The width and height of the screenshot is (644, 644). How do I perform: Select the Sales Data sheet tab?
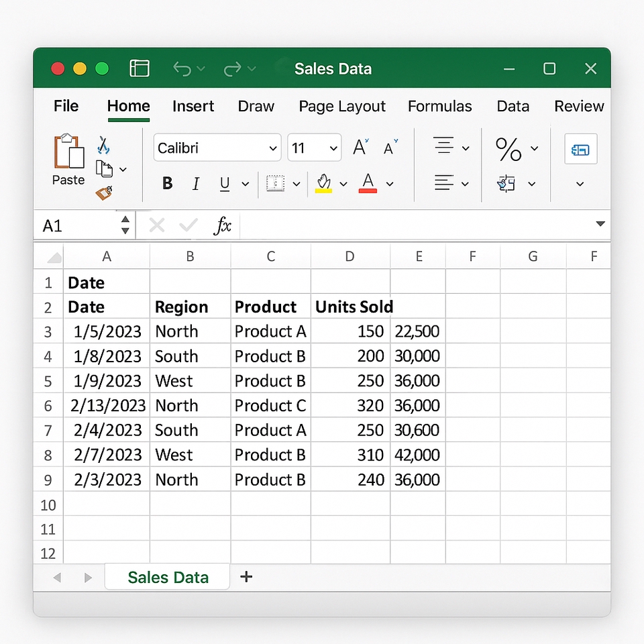tap(168, 577)
